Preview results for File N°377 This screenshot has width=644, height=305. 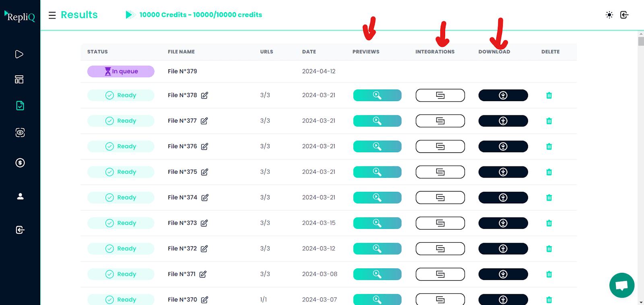(x=377, y=121)
